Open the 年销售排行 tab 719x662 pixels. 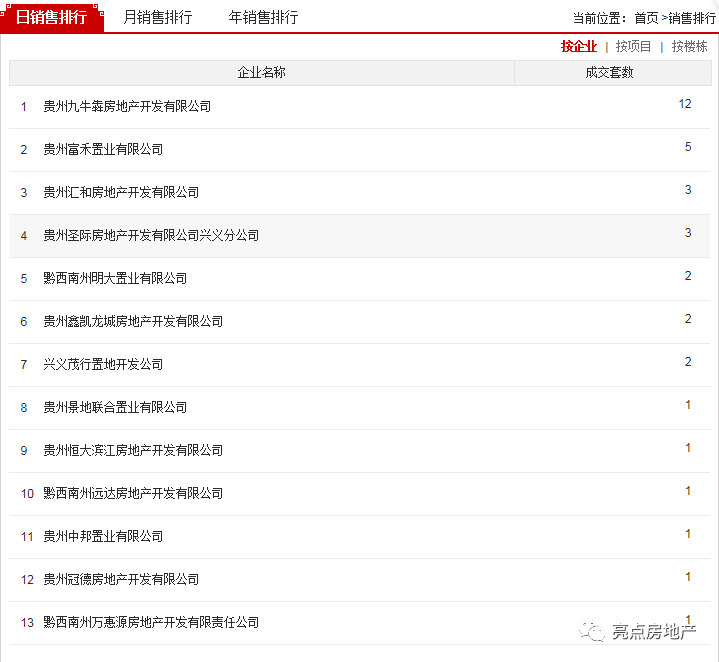coord(263,17)
